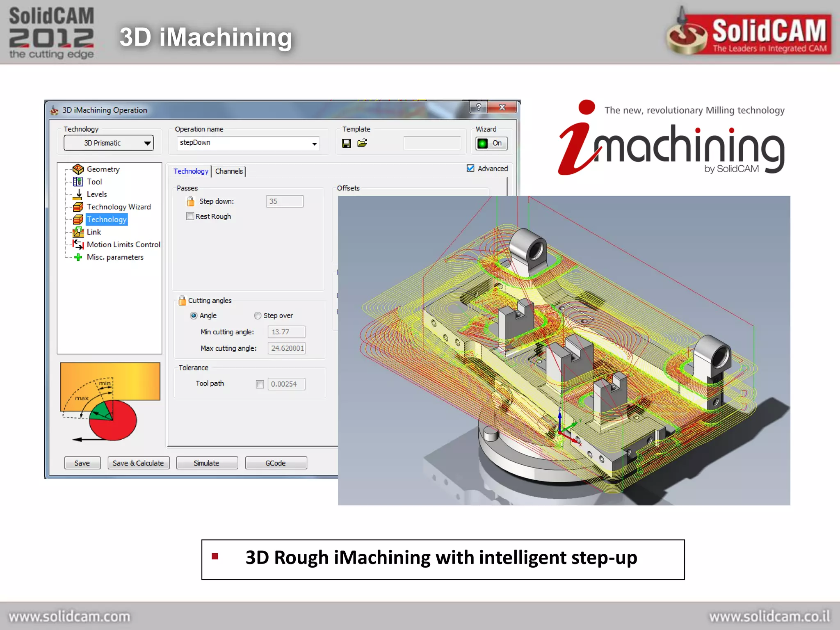
Task: Click the 3D toolpath model image
Action: [x=564, y=350]
